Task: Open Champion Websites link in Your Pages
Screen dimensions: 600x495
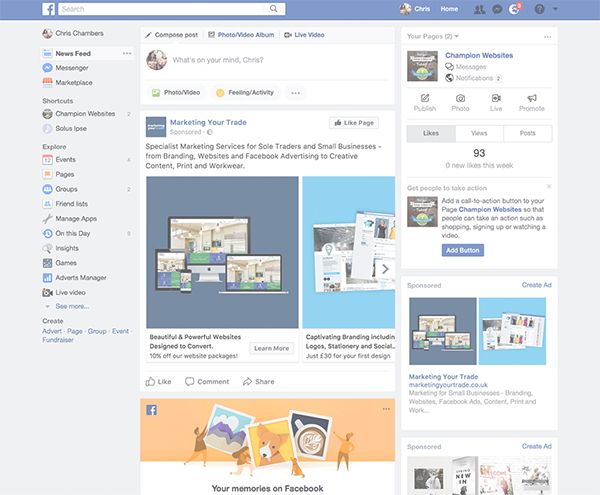Action: point(479,55)
